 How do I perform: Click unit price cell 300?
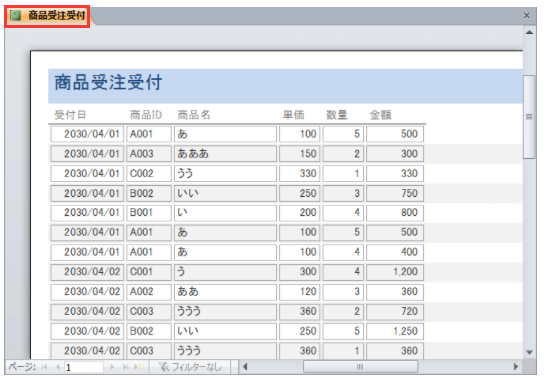tap(300, 272)
